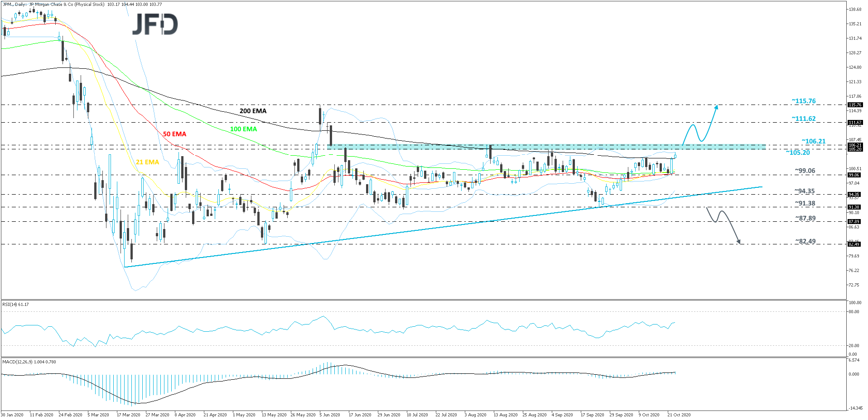868x420 pixels.
Task: Click the 4 Sep 2020 date label
Action: point(562,415)
